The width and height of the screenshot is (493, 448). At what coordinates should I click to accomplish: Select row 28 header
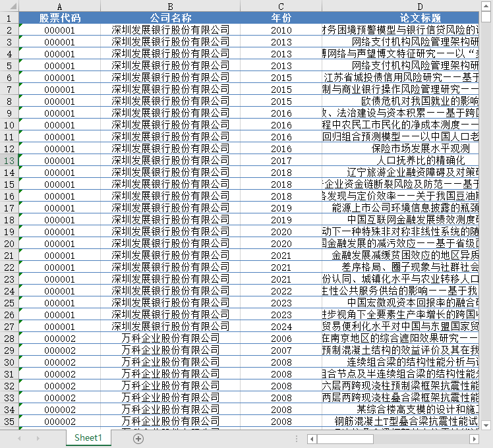[x=9, y=339]
